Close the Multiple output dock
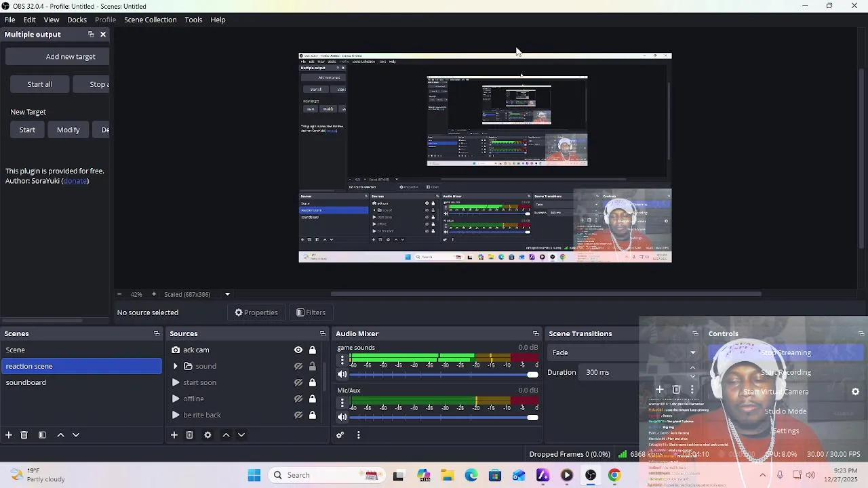 click(103, 35)
